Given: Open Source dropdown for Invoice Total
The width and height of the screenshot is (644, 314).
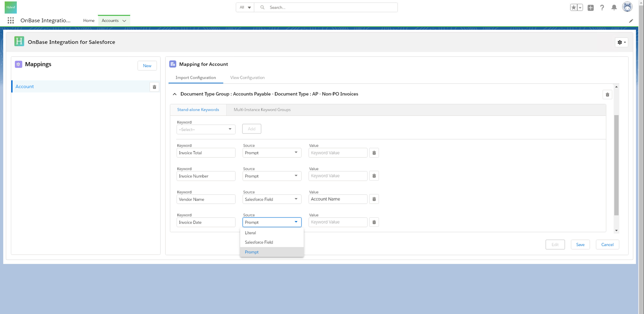Looking at the screenshot, I should 272,153.
